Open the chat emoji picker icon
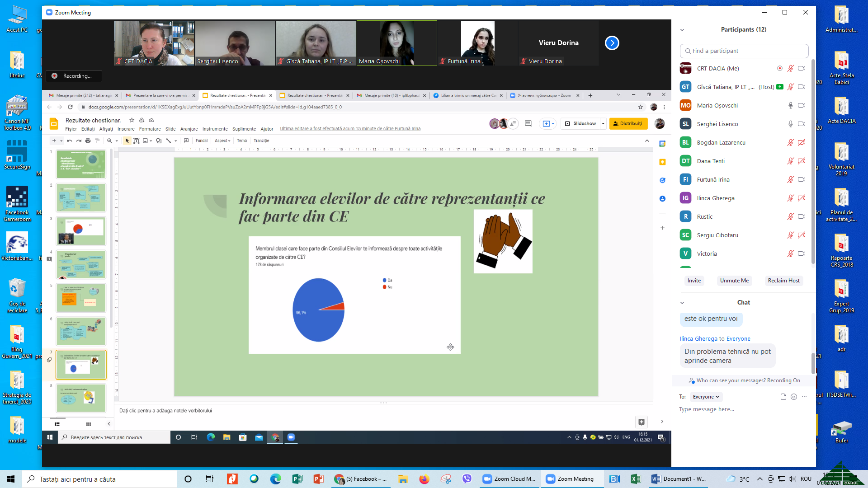 point(794,397)
